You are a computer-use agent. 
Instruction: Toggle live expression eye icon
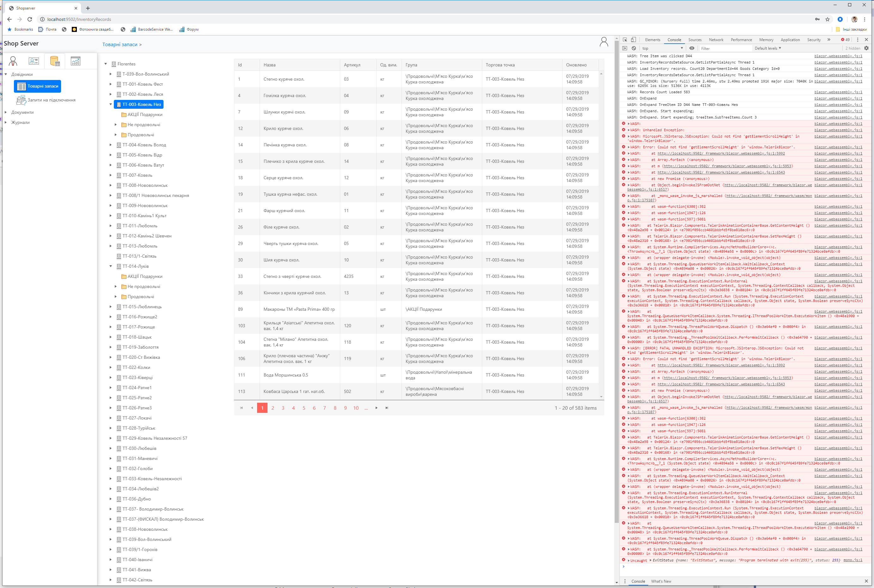coord(692,48)
